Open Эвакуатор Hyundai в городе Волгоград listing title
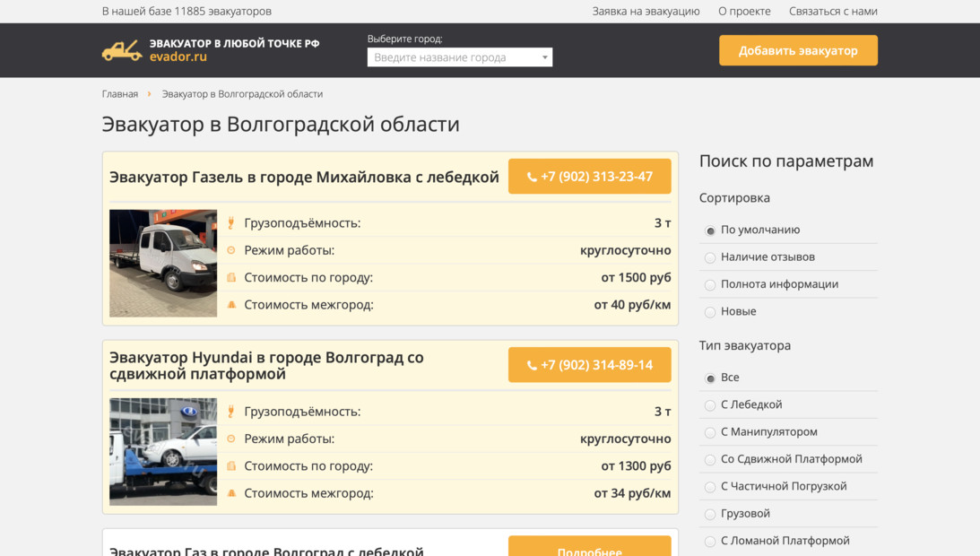The width and height of the screenshot is (980, 556). [x=266, y=365]
